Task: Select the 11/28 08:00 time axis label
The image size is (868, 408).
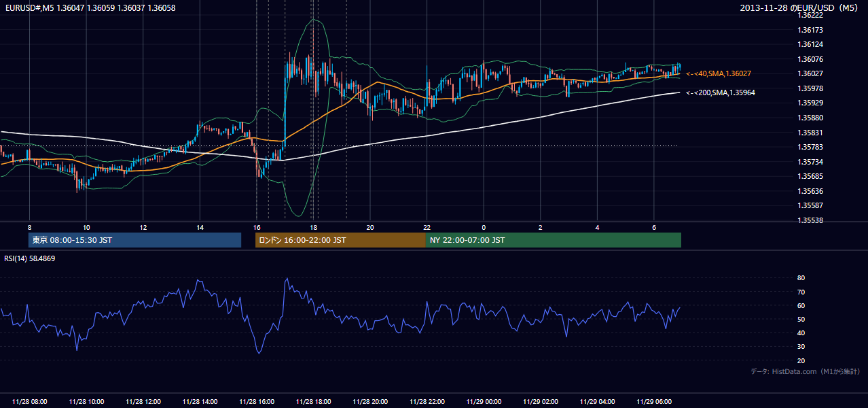Action: point(29,402)
